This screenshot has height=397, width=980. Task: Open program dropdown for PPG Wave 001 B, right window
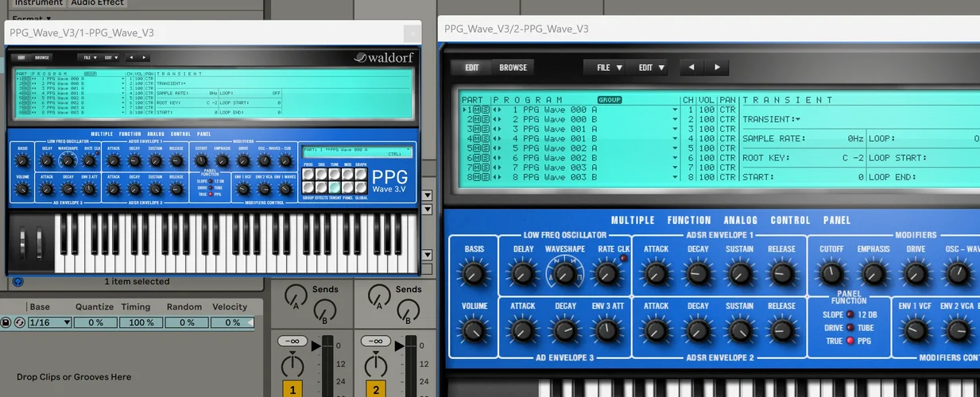675,138
